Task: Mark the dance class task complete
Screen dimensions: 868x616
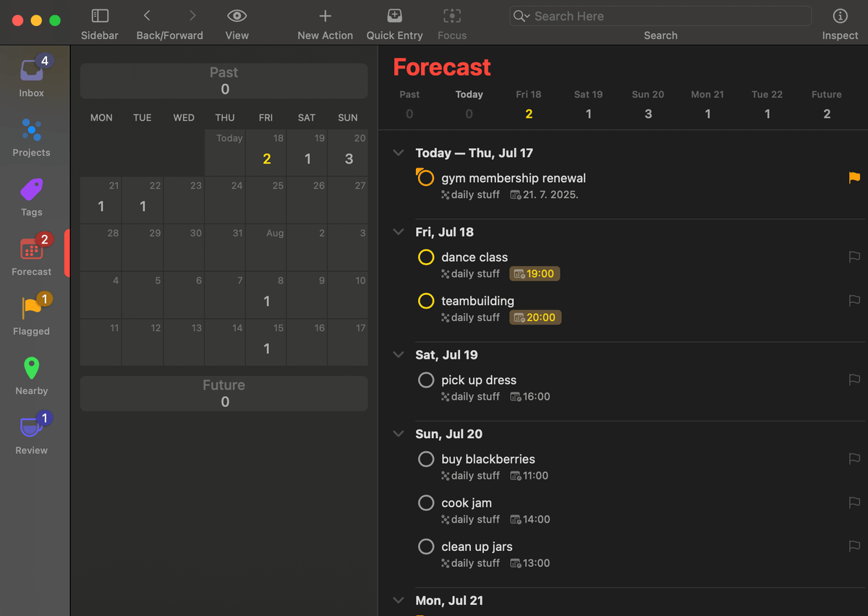Action: [425, 257]
